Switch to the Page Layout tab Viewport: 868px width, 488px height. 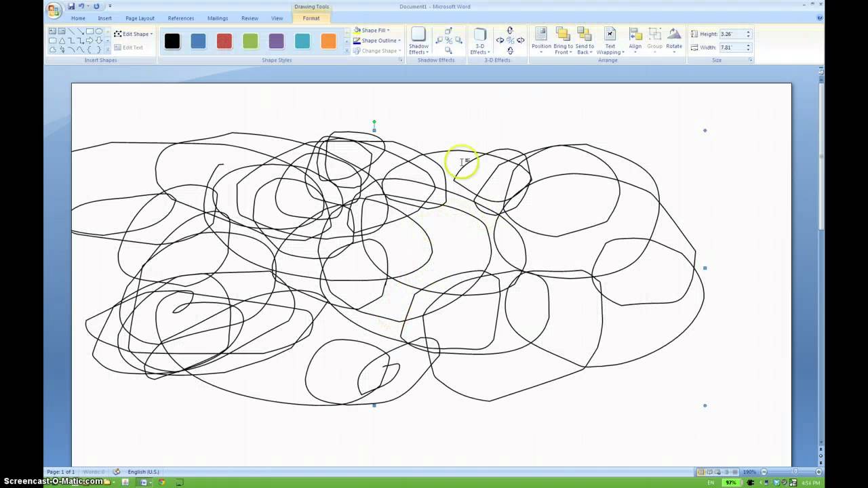pyautogui.click(x=139, y=18)
